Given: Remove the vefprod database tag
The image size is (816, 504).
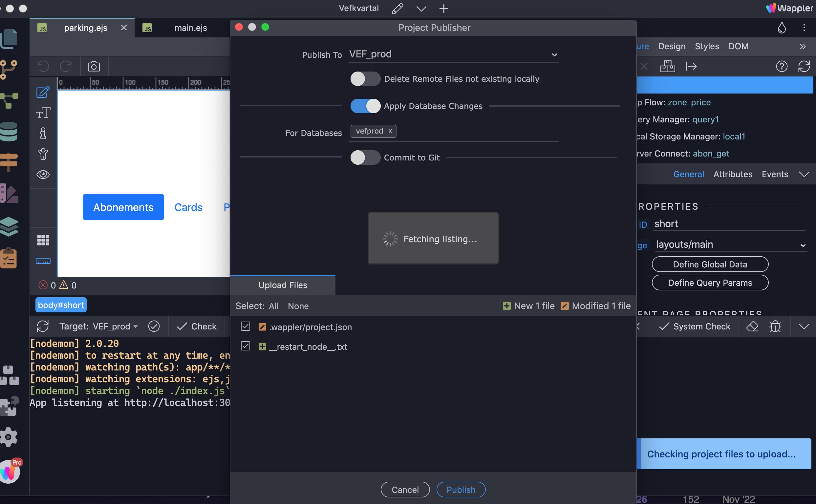Looking at the screenshot, I should (x=390, y=131).
